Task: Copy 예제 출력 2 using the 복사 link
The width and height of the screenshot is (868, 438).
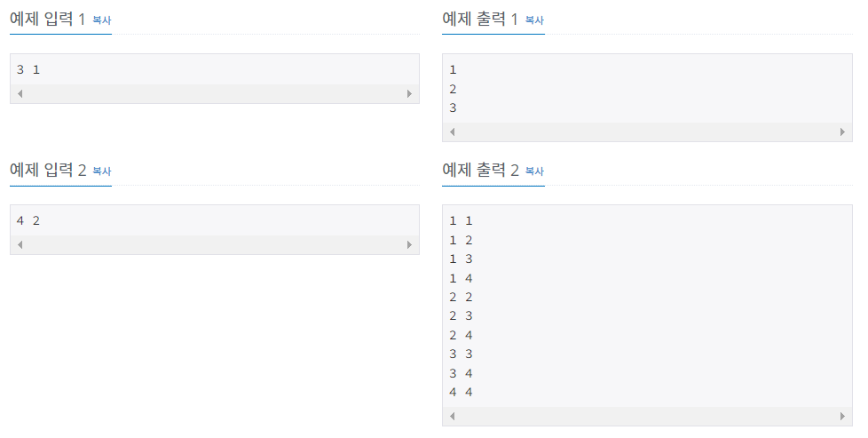Action: click(534, 171)
